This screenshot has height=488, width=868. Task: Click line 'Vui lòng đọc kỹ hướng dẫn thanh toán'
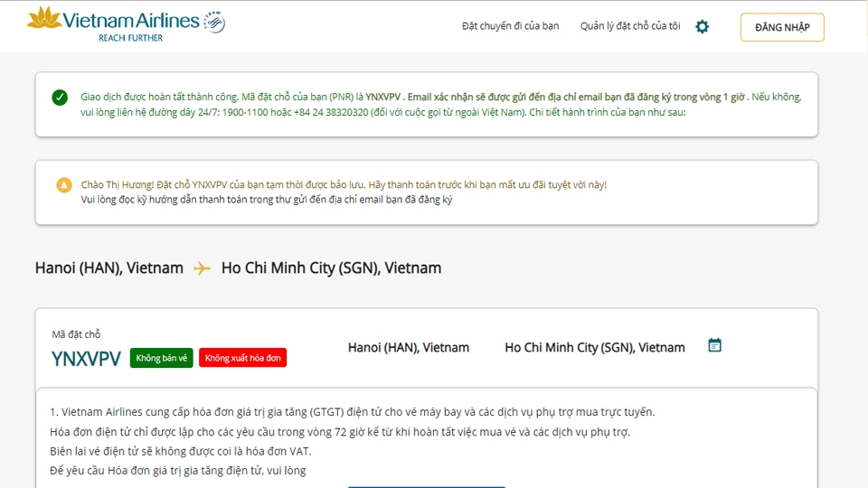pos(266,200)
